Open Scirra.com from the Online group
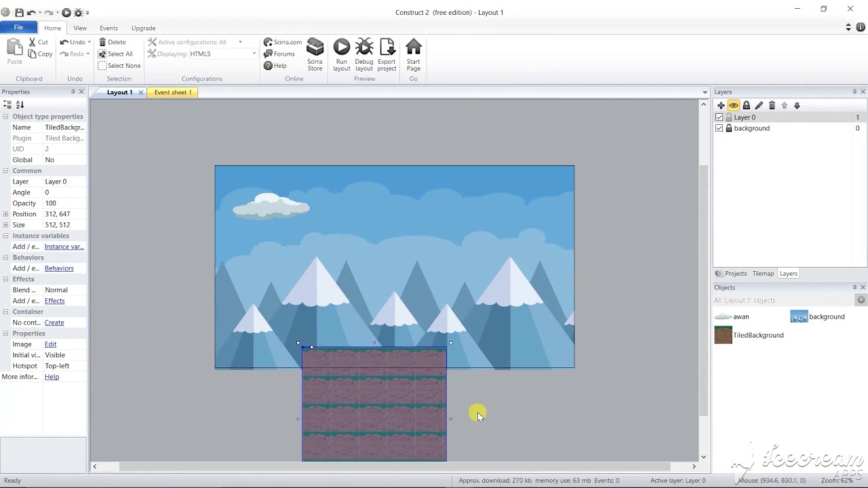The width and height of the screenshot is (868, 488). 283,42
